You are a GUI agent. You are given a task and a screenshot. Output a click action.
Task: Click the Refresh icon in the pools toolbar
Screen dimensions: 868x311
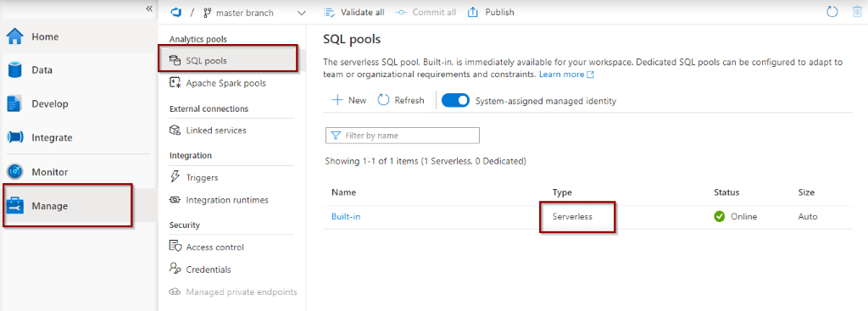tap(384, 100)
